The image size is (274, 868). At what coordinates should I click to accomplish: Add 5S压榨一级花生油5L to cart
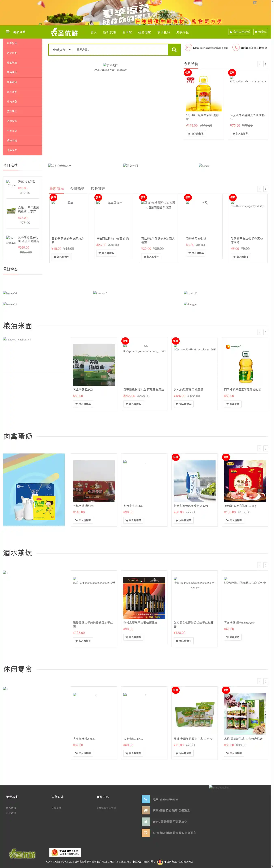(x=196, y=134)
